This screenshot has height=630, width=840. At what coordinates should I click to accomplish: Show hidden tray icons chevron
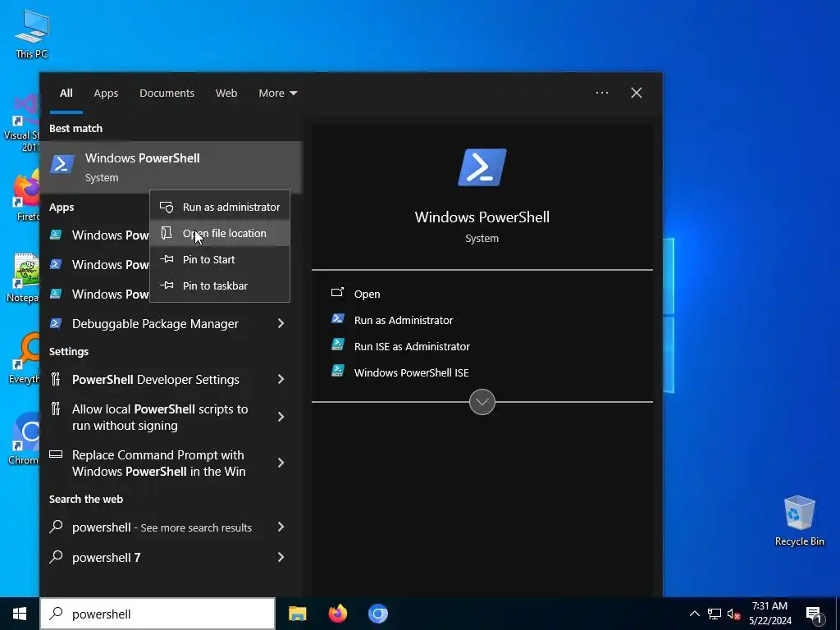(x=694, y=614)
